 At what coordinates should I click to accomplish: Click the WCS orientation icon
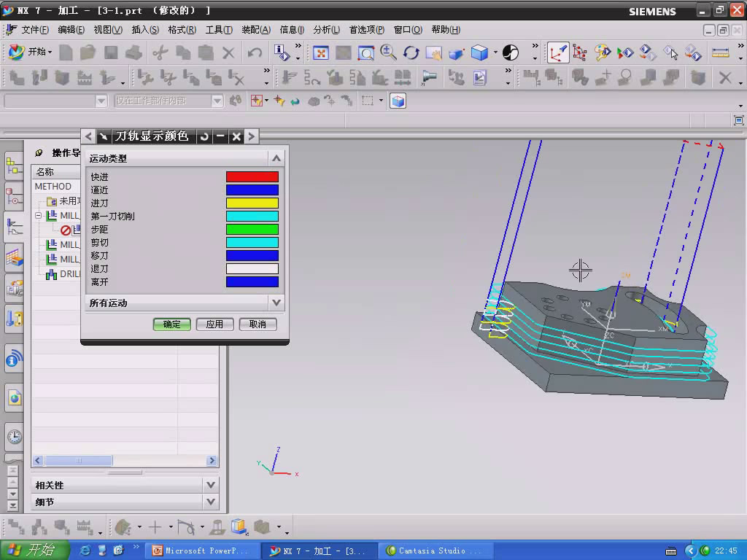(557, 52)
